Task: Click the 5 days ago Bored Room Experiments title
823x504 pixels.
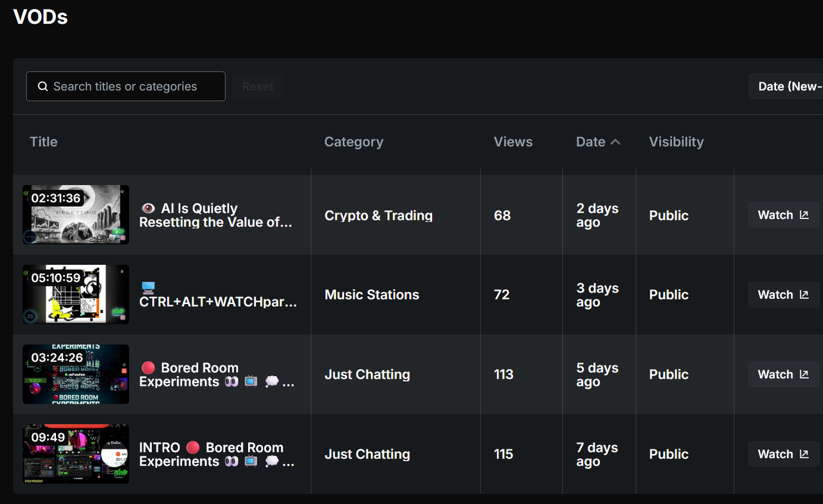Action: pyautogui.click(x=217, y=375)
